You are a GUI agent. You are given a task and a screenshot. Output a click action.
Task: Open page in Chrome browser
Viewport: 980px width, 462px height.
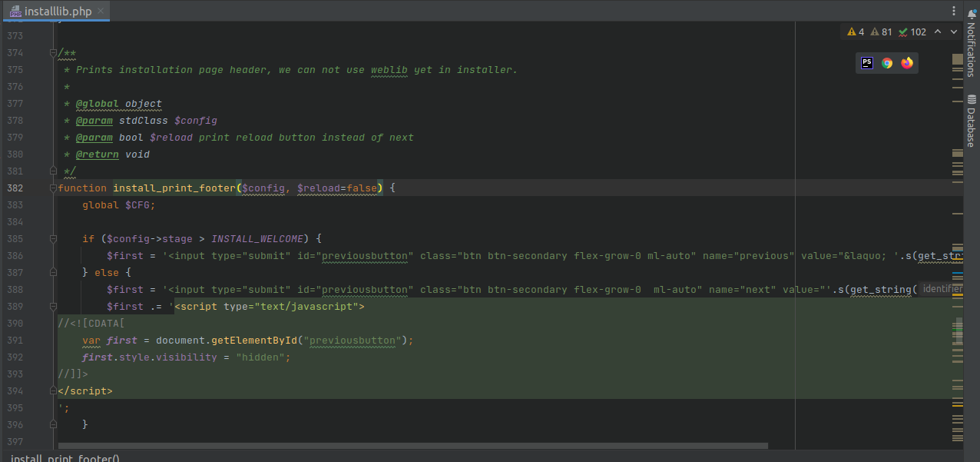[x=887, y=63]
